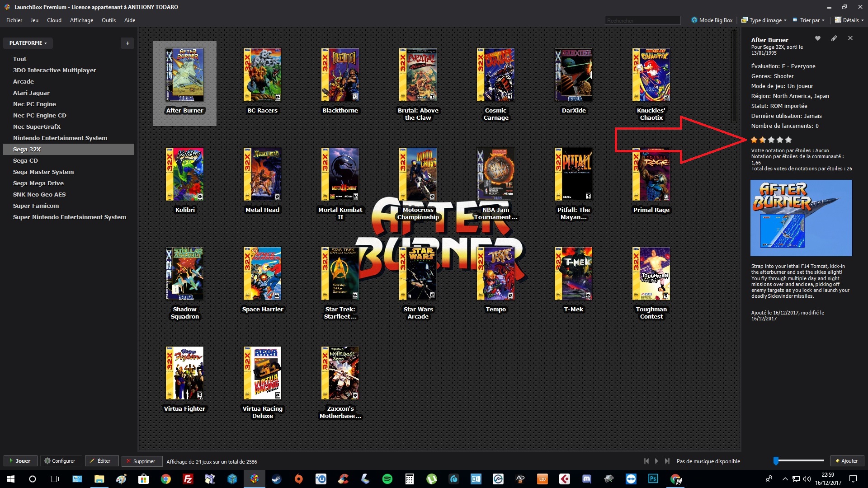The height and width of the screenshot is (488, 868).
Task: Rate After Burner with the fourth star
Action: coord(780,140)
